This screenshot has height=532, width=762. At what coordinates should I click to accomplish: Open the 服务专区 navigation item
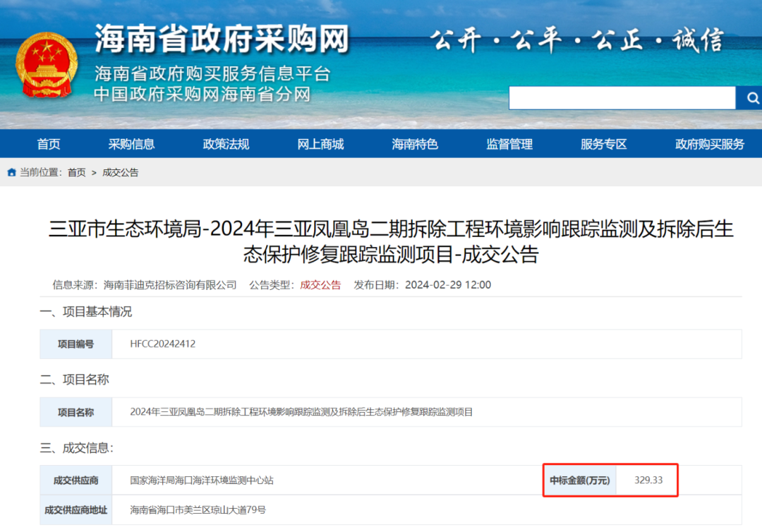point(603,145)
